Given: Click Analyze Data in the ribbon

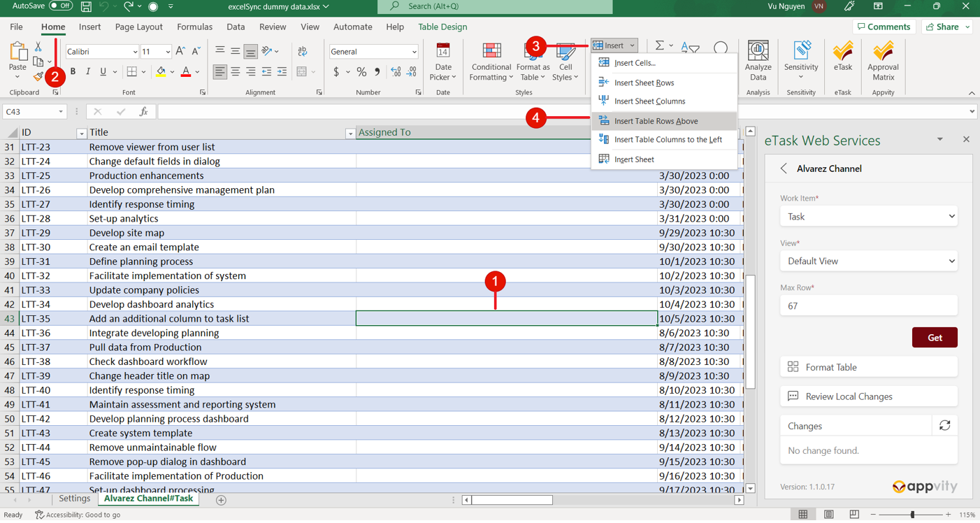Looking at the screenshot, I should click(758, 60).
